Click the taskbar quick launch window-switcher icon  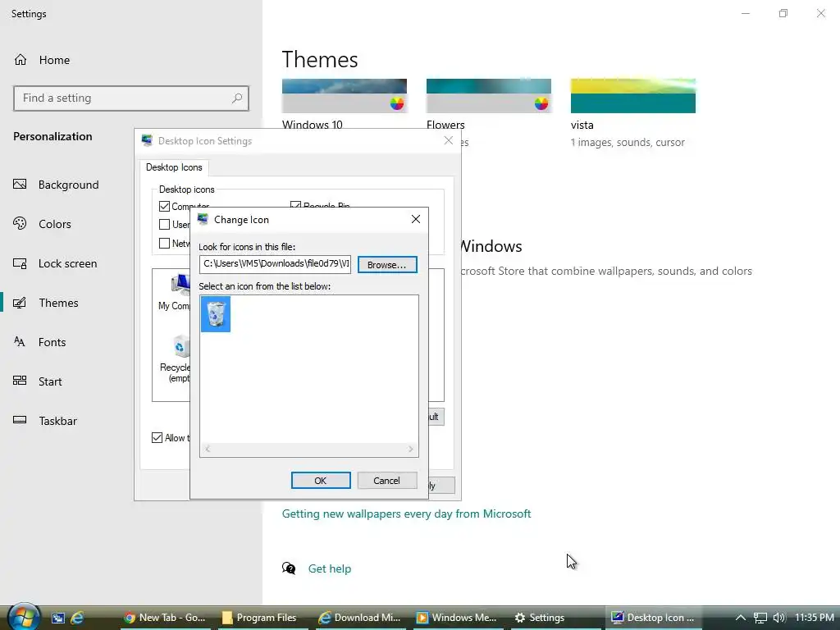(x=58, y=618)
